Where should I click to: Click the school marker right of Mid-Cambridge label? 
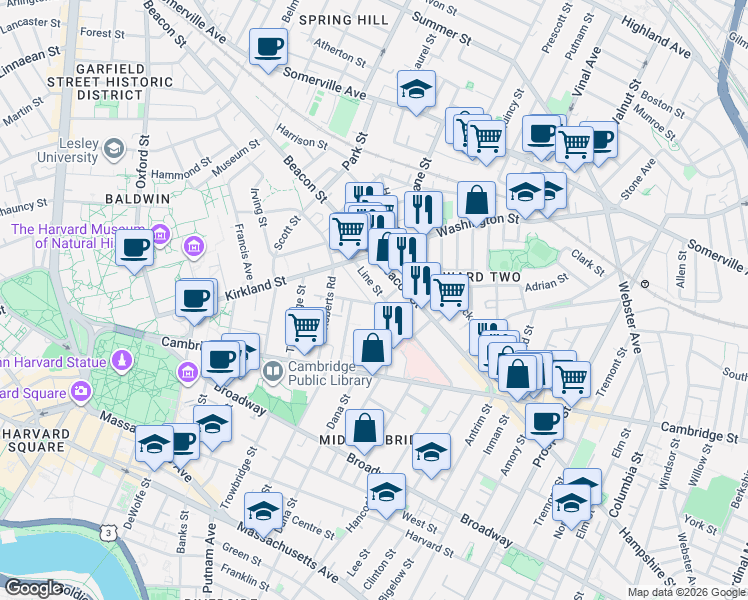tap(431, 454)
